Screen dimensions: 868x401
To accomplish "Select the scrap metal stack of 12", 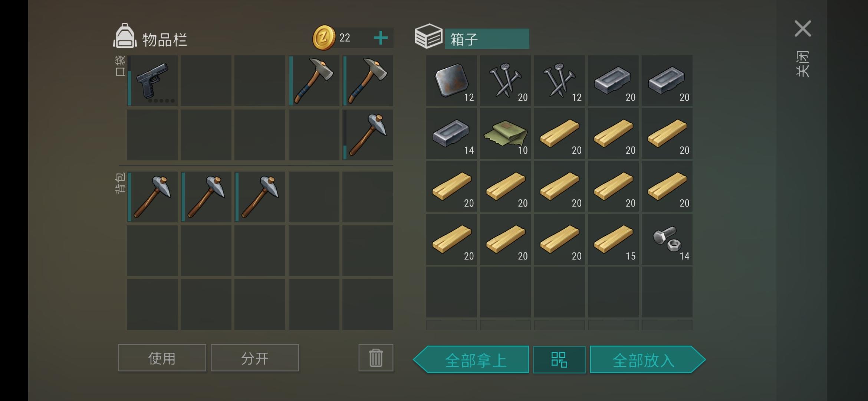I will (x=451, y=81).
